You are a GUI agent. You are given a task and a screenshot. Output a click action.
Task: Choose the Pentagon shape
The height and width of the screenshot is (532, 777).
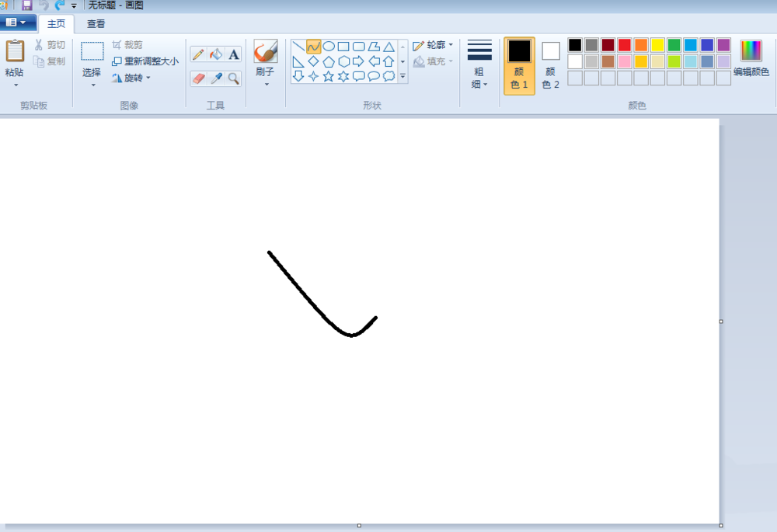(x=329, y=61)
